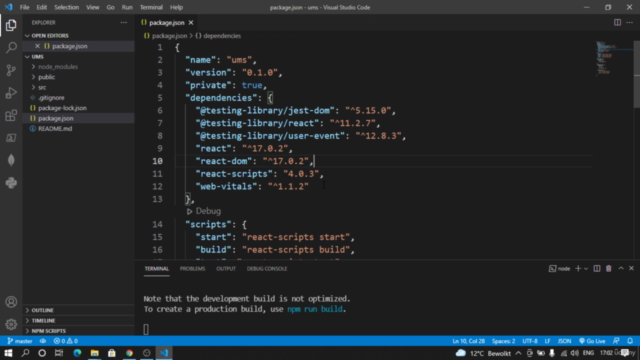The height and width of the screenshot is (360, 640).
Task: Expand the node_modules folder
Action: [x=58, y=67]
